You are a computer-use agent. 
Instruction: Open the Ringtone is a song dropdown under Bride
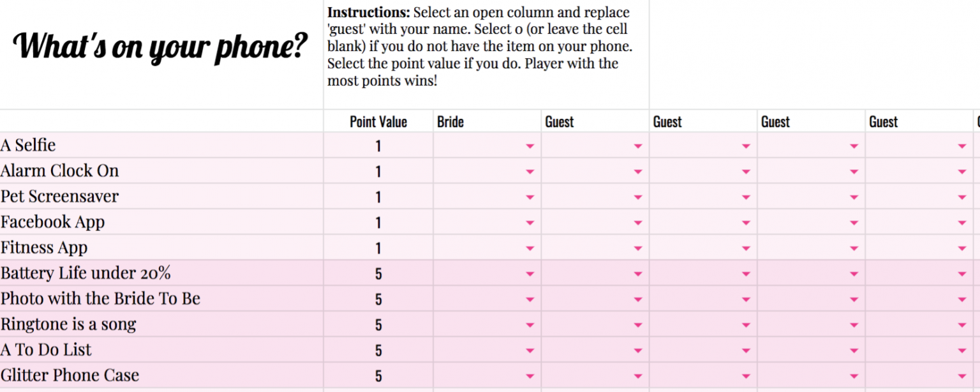coord(530,324)
